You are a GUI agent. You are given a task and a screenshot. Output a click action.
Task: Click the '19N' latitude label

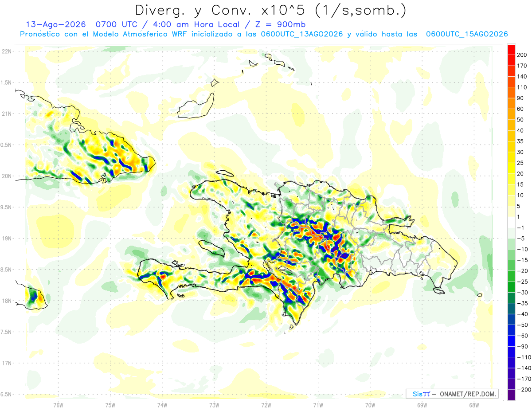point(6,238)
